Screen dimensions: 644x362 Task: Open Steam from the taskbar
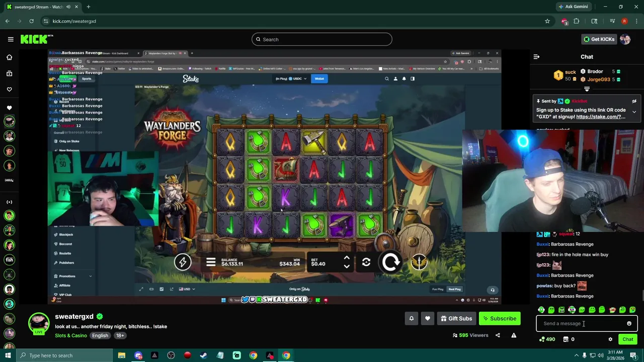pos(204,355)
